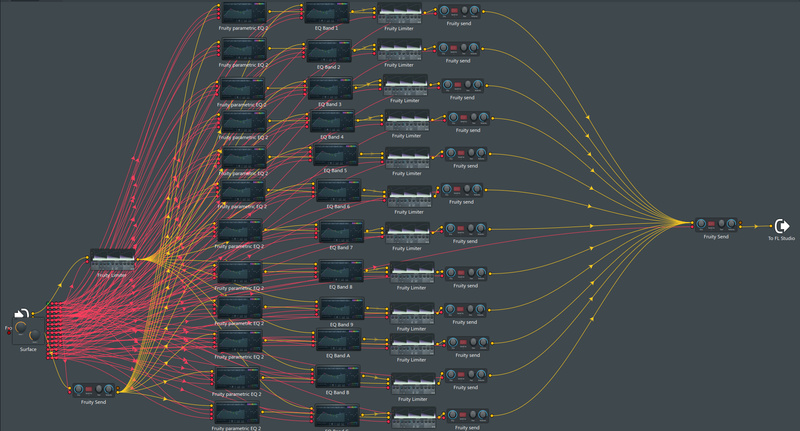Open the EQ Band 9 node
Screen dimensions: 800x431
coord(342,309)
